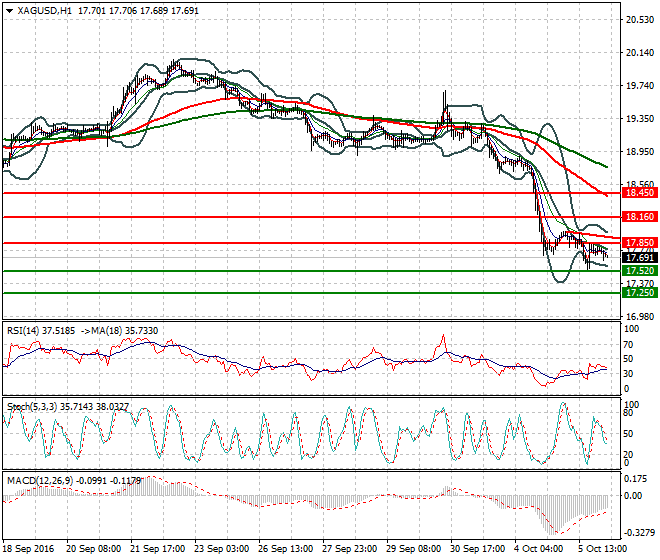Select the 4 Oct 04:00 time label
660x560 pixels.
click(x=539, y=549)
